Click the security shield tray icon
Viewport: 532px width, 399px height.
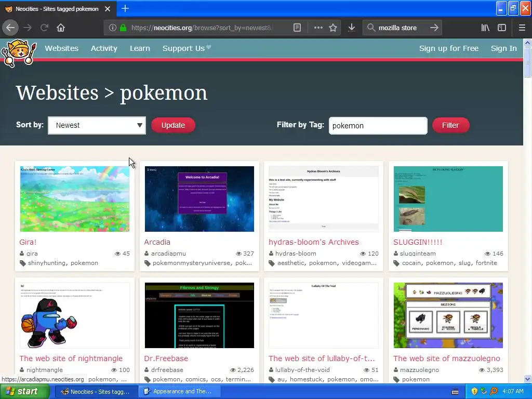pos(474,391)
